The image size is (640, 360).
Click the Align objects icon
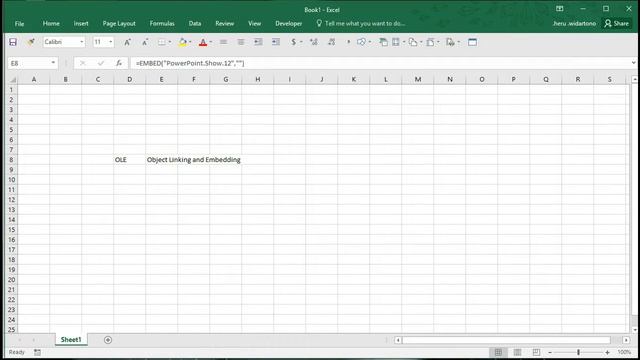coord(396,42)
